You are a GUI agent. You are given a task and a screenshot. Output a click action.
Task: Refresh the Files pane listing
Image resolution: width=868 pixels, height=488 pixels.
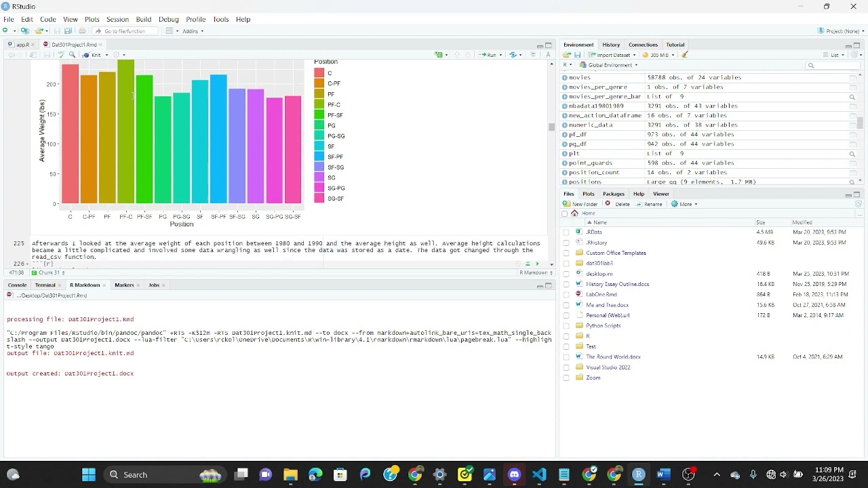click(858, 204)
